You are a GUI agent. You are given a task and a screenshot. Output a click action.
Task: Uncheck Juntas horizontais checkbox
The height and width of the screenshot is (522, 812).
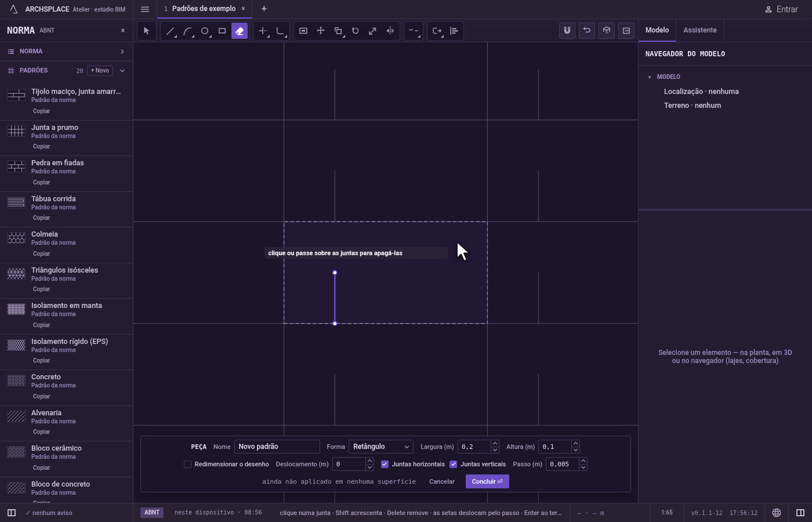tap(385, 464)
